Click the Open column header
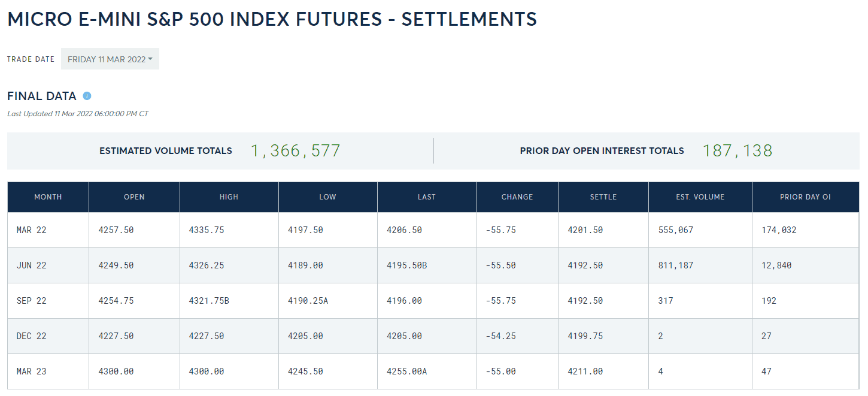Viewport: 868px width, 396px height. click(x=134, y=197)
